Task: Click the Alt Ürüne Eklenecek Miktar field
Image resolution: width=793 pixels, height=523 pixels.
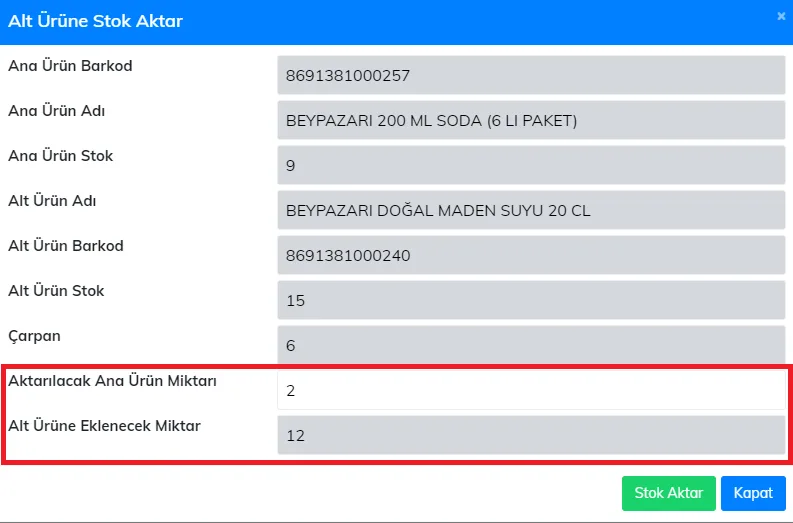Action: tap(531, 435)
